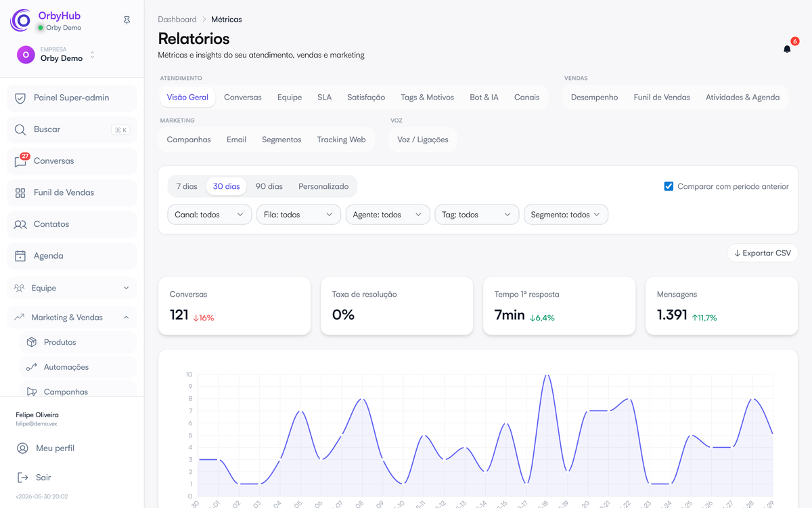The width and height of the screenshot is (812, 508).
Task: Select the Personalizado period
Action: point(323,186)
